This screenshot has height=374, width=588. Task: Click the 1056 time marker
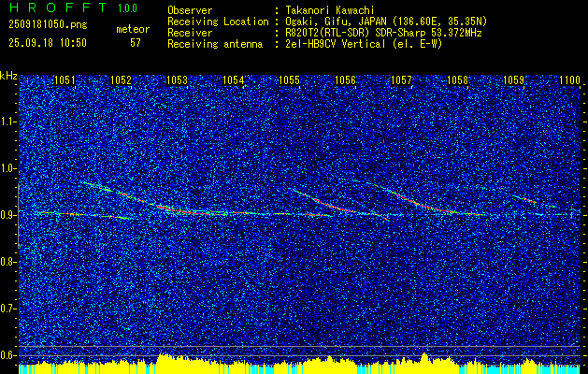pos(345,80)
